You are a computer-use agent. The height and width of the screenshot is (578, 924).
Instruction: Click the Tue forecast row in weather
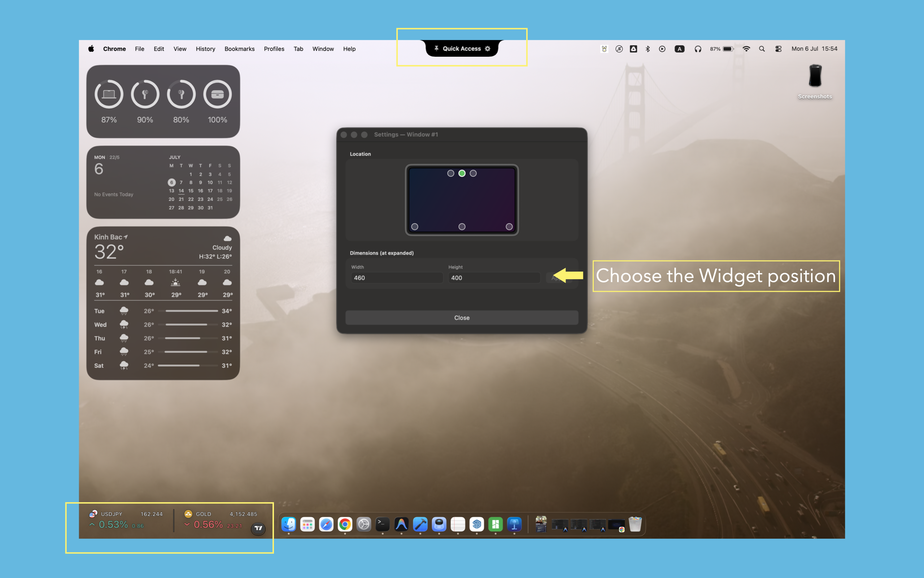point(163,311)
